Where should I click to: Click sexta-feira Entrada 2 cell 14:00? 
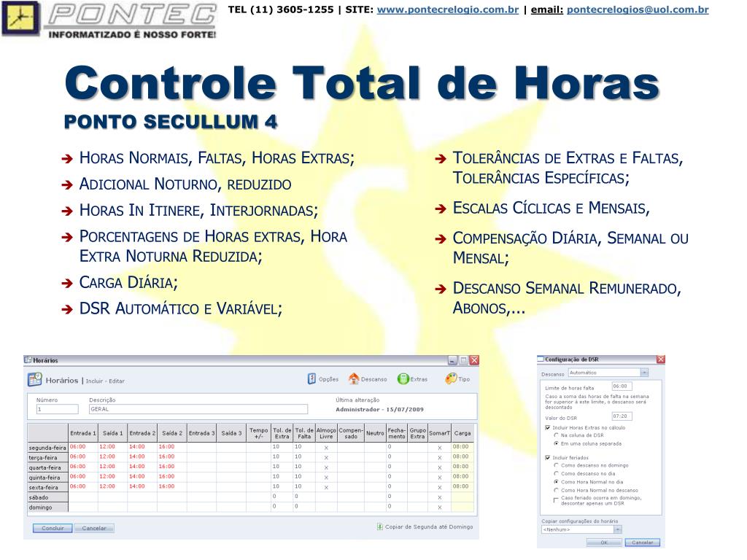(x=142, y=486)
